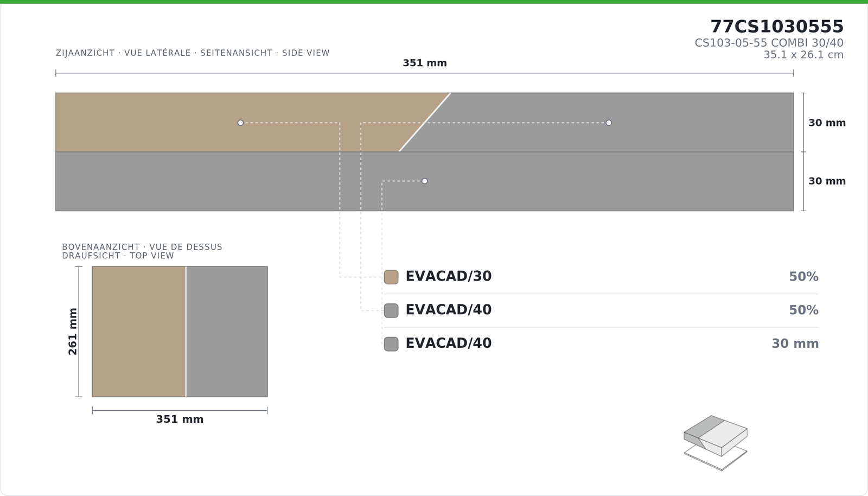Click the side view heading ZIJAANZICHT
This screenshot has width=868, height=496.
pyautogui.click(x=193, y=53)
